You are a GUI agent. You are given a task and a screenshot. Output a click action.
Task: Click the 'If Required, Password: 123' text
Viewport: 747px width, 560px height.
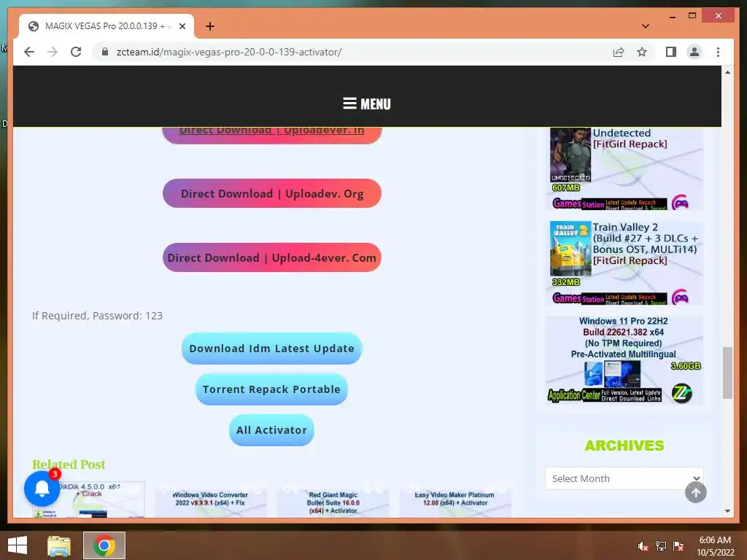click(x=97, y=316)
